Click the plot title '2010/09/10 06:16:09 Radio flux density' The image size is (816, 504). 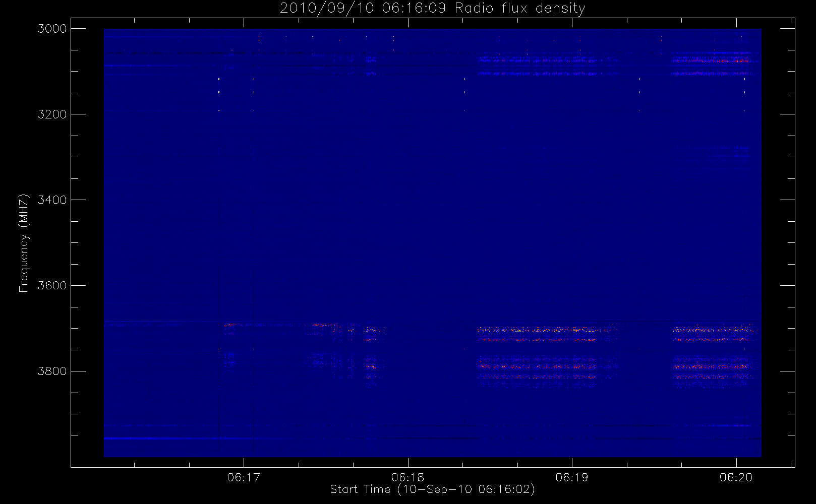(433, 9)
